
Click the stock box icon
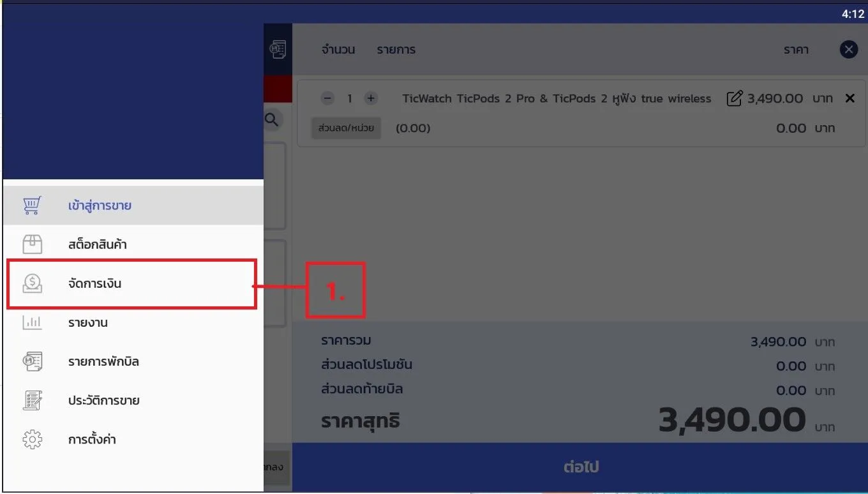[32, 244]
